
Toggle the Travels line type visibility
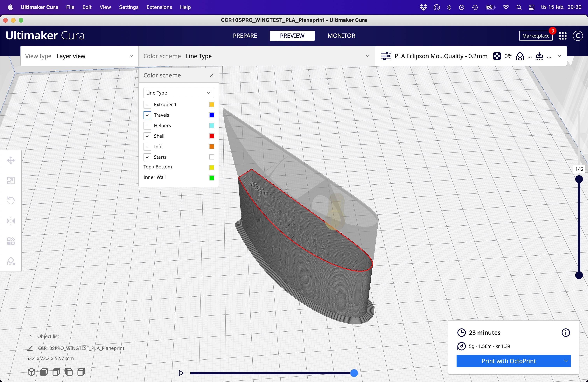148,115
